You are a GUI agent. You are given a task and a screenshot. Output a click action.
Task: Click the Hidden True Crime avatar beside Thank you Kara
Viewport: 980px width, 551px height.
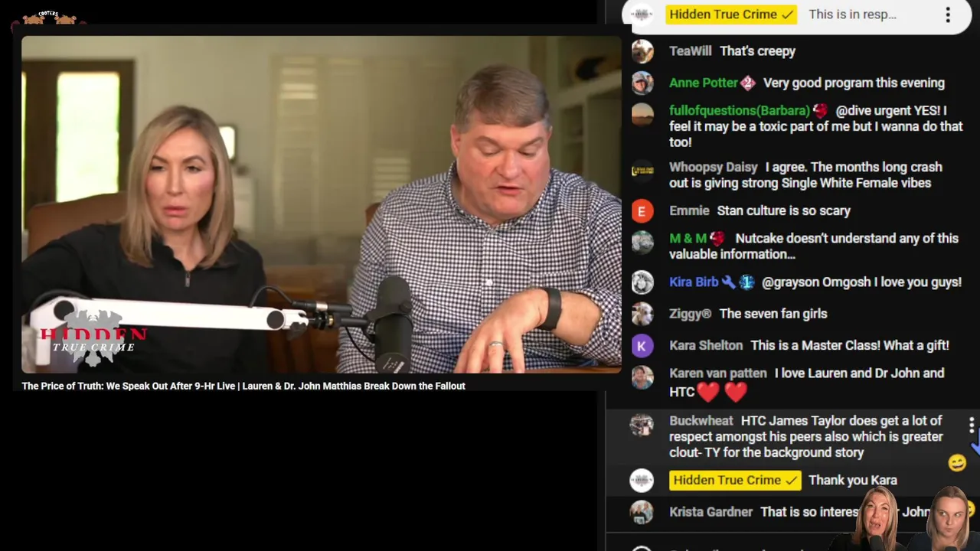[642, 480]
